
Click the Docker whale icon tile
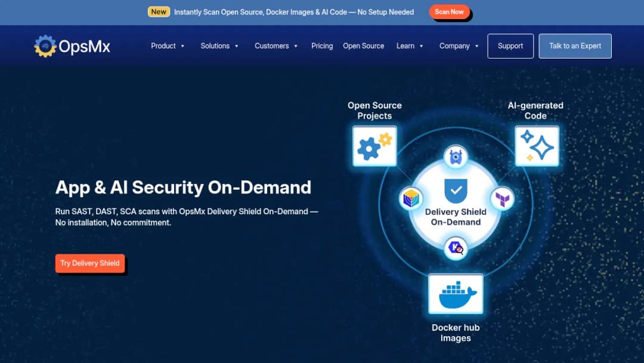coord(456,294)
